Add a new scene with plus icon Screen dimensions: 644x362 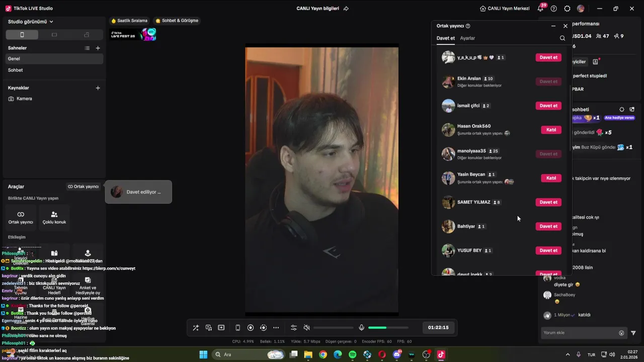[x=98, y=48]
